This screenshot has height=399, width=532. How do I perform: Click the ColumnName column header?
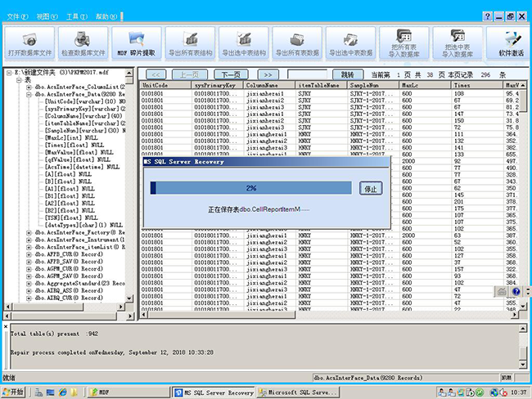[x=269, y=85]
